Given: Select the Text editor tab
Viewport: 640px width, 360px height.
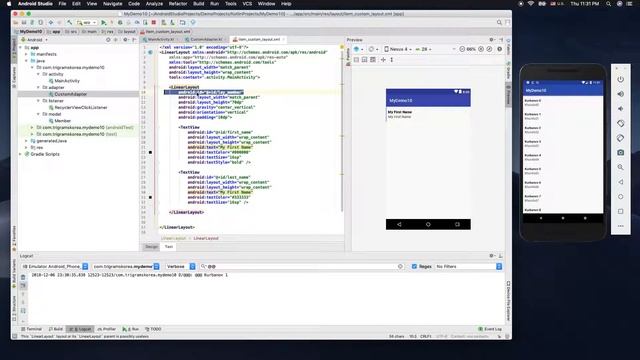Looking at the screenshot, I should [x=169, y=247].
